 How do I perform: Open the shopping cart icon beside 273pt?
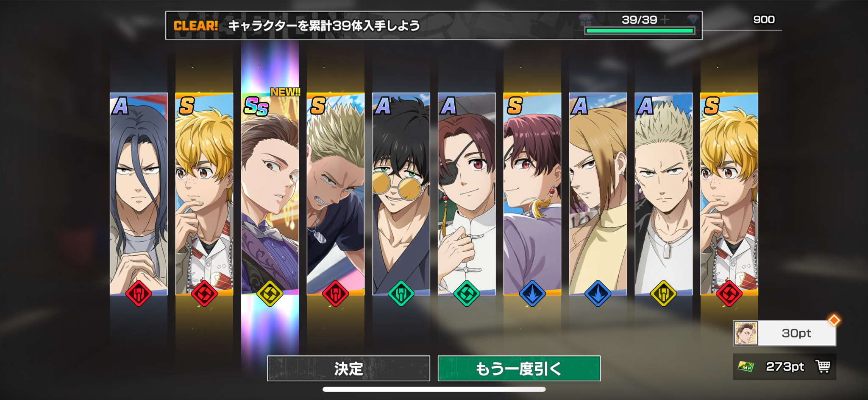[823, 366]
